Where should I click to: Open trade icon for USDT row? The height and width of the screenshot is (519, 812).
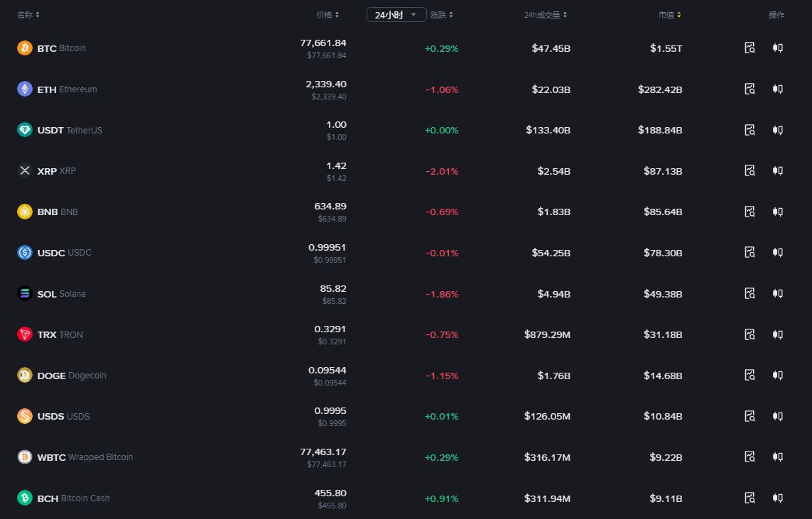tap(777, 130)
